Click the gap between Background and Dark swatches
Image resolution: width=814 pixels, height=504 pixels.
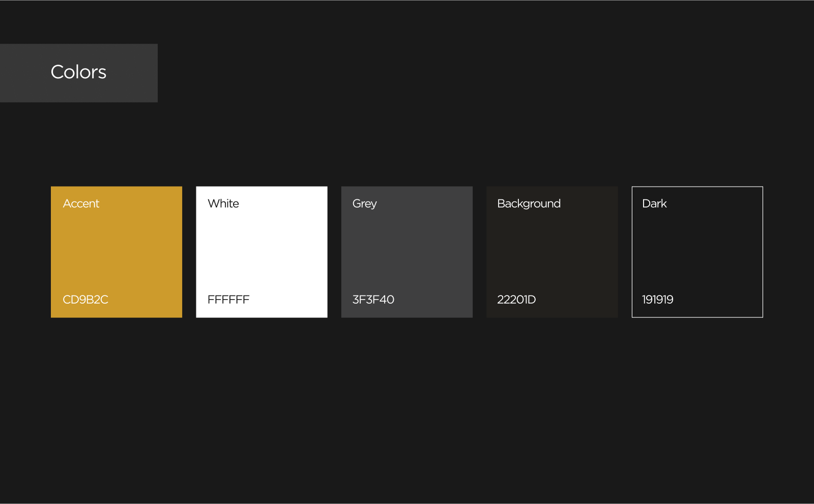pyautogui.click(x=625, y=252)
